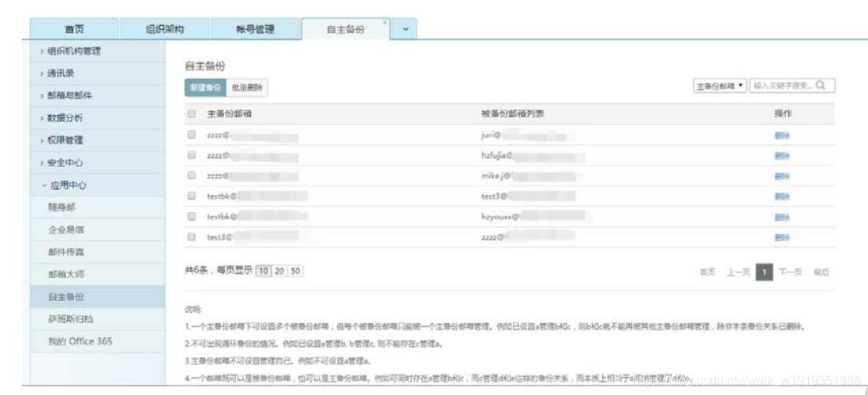Close the 自主备份 tab with its x
The width and height of the screenshot is (868, 395).
click(x=385, y=22)
